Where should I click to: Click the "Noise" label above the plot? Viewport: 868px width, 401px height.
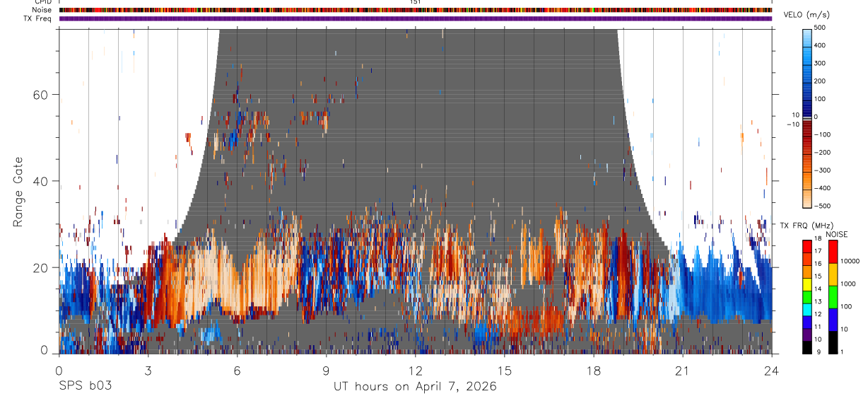click(42, 10)
